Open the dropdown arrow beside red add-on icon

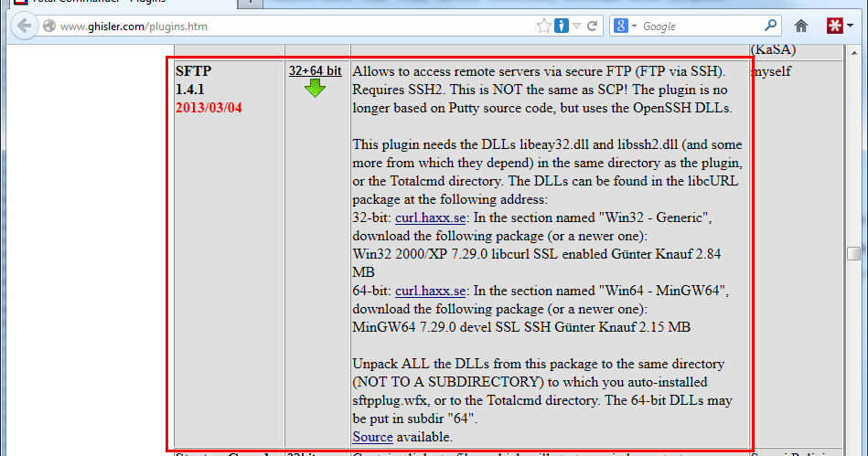[x=850, y=26]
